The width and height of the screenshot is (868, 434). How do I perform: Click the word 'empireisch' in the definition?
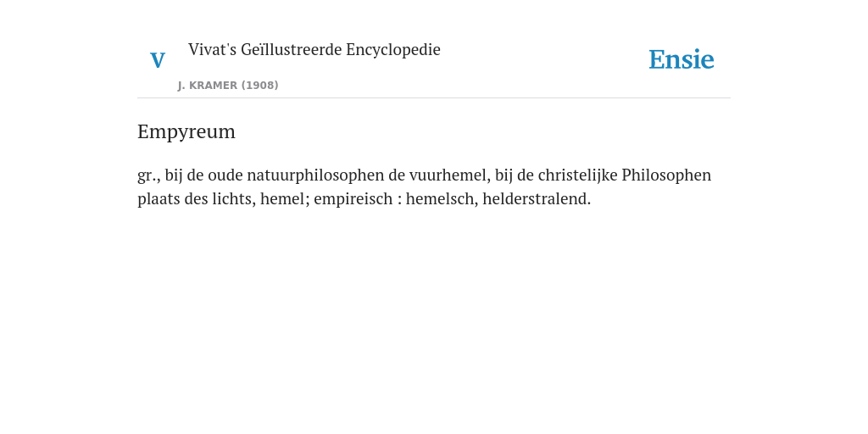coord(353,198)
